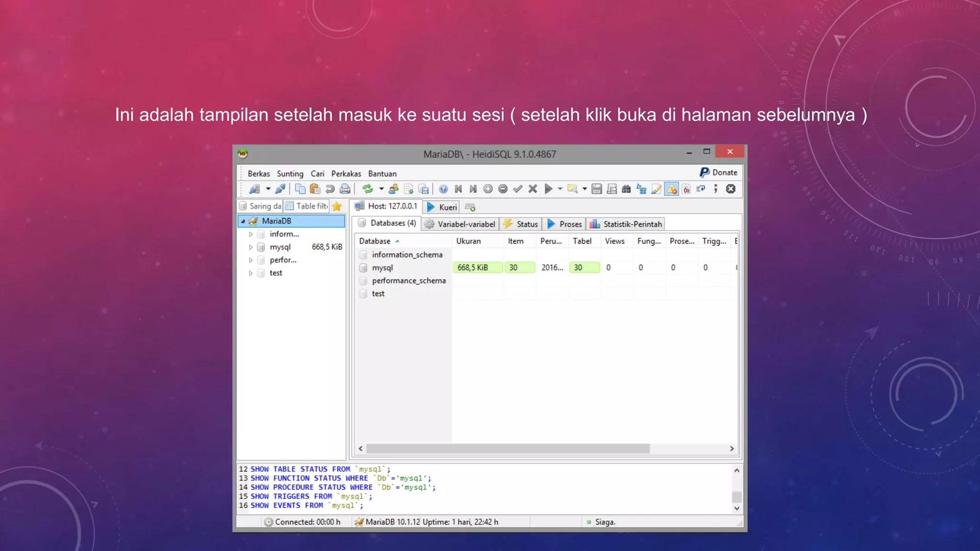
Task: Click the Item column header
Action: point(520,241)
